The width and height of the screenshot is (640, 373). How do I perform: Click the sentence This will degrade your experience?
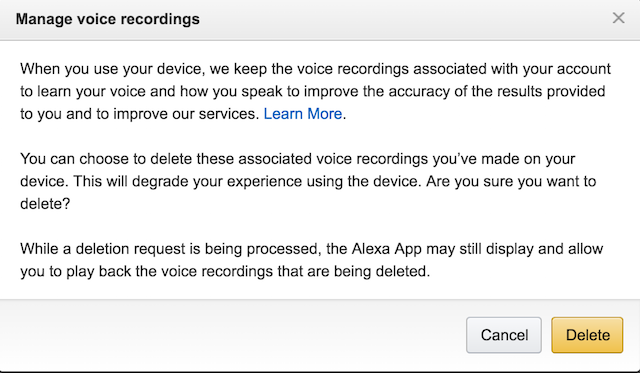click(247, 181)
